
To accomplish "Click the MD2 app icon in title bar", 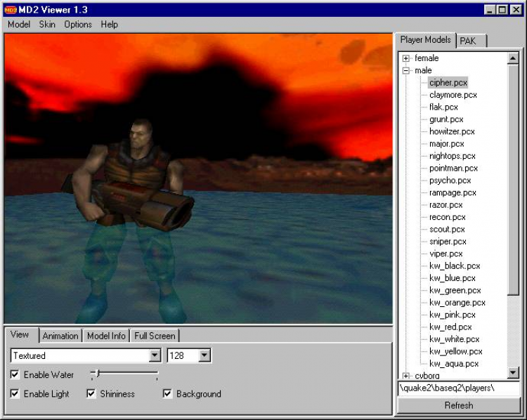I will pos(11,10).
